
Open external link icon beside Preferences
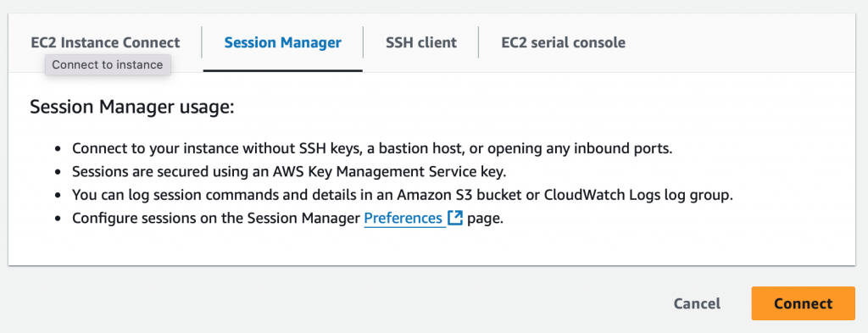[x=455, y=218]
